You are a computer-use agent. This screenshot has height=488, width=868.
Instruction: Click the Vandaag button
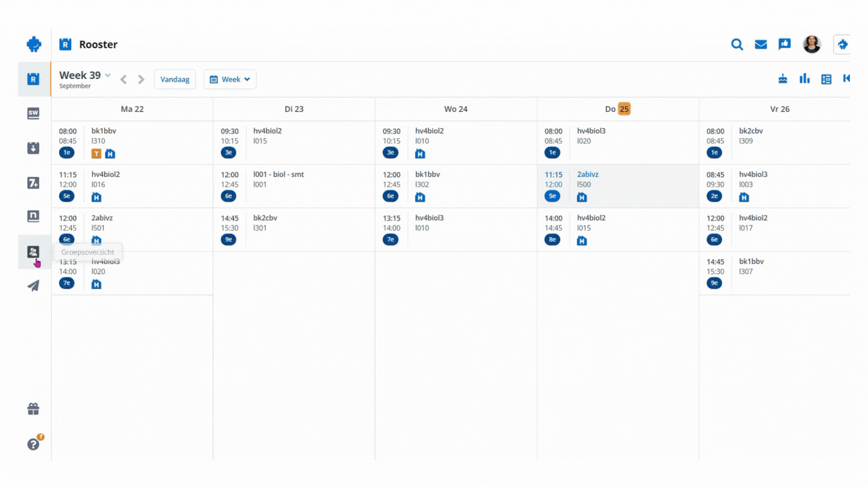coord(175,79)
